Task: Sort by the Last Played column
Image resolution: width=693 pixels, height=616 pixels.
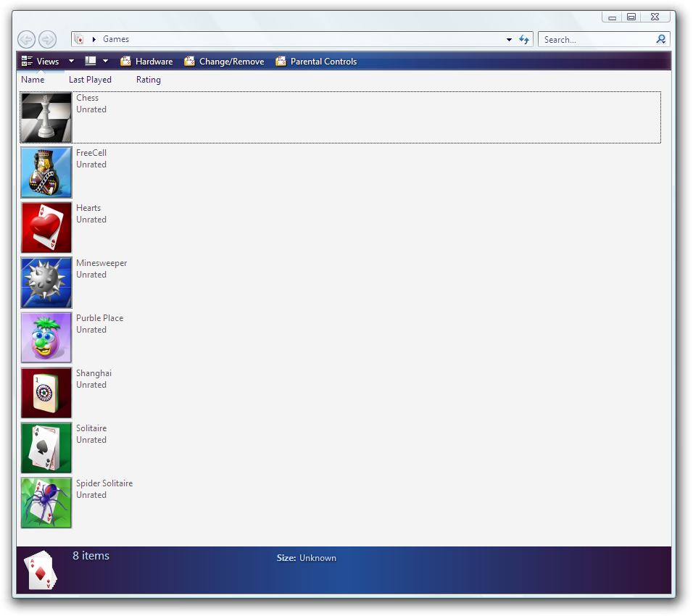Action: [90, 80]
